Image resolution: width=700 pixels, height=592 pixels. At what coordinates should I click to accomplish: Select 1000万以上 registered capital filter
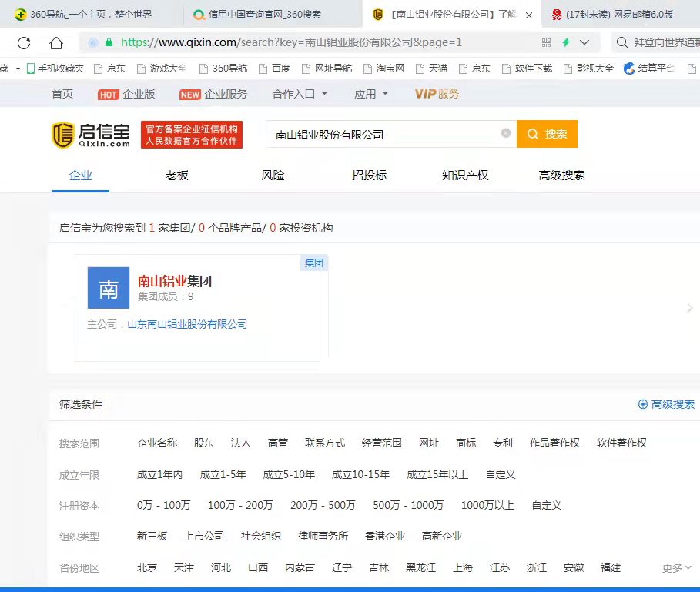point(487,506)
